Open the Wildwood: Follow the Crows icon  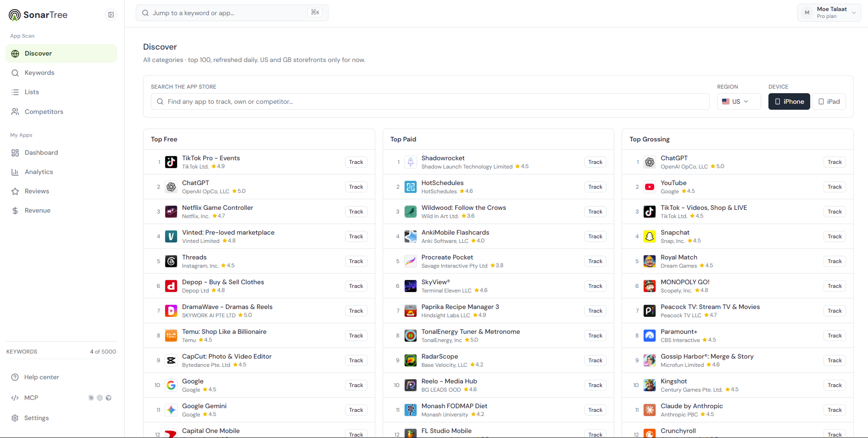[x=411, y=211]
